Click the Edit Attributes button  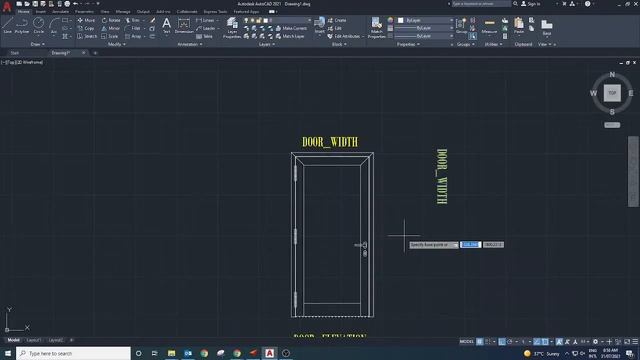click(x=344, y=36)
